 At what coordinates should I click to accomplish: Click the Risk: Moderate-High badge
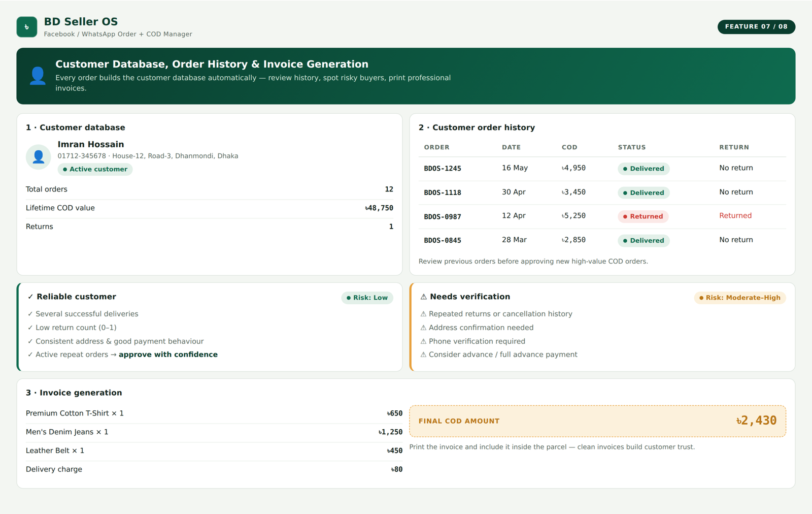coord(739,298)
